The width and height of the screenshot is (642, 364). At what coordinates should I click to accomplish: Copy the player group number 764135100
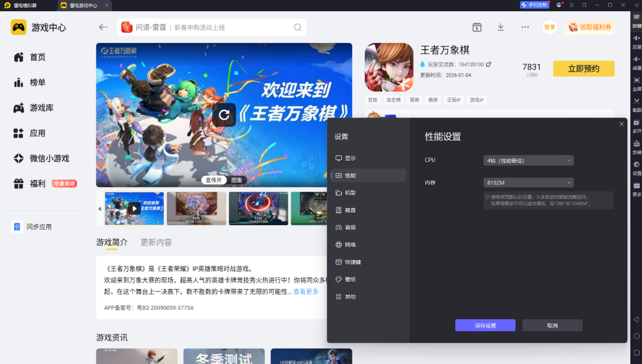pyautogui.click(x=489, y=64)
